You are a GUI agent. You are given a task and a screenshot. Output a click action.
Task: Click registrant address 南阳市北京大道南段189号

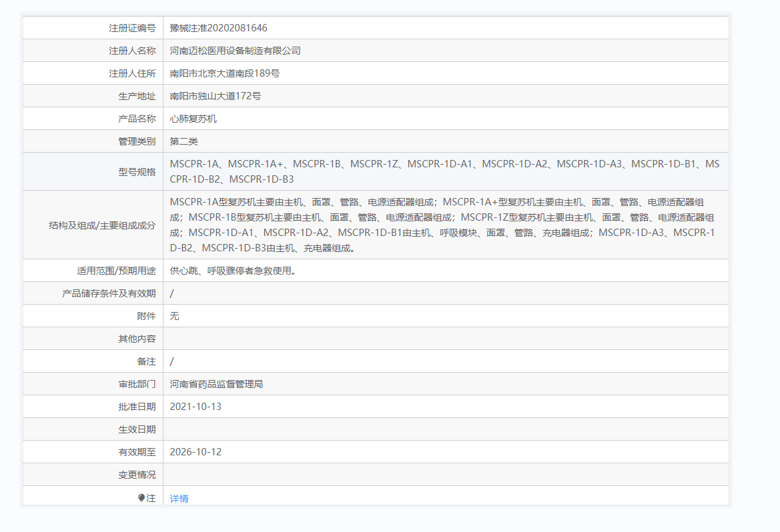pyautogui.click(x=224, y=73)
